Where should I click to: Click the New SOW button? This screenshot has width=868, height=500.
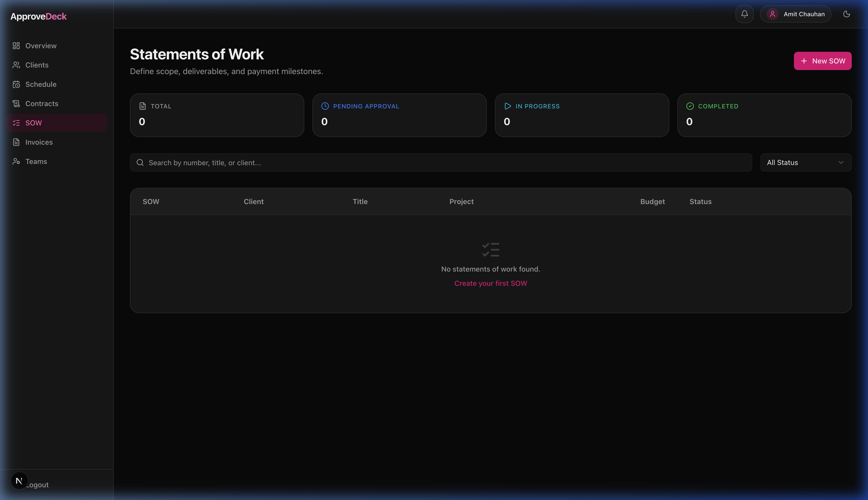(x=822, y=61)
